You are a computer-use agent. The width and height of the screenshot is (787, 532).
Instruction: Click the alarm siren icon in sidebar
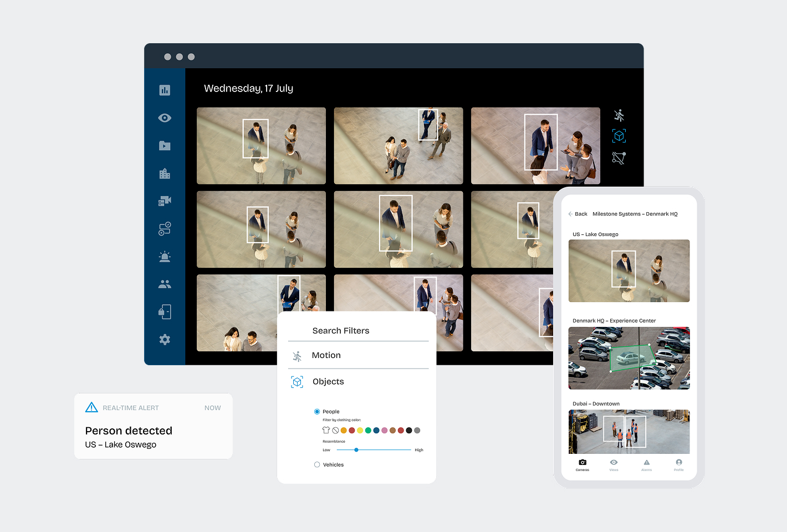coord(165,257)
